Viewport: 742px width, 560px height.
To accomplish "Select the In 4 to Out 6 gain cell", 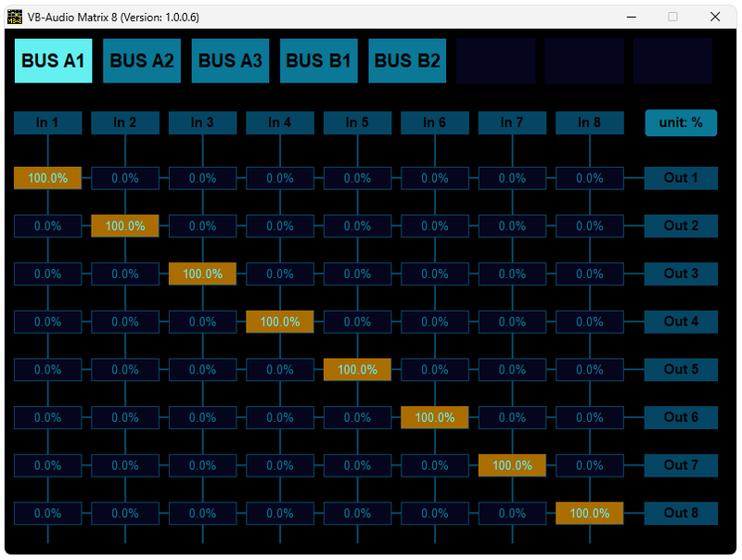I will tap(280, 417).
